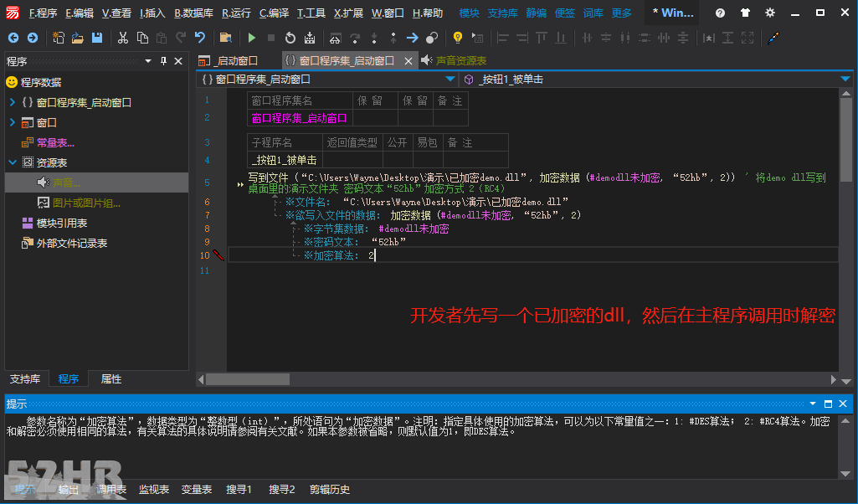Save the program with the floppy disk icon
This screenshot has width=858, height=504.
(x=97, y=38)
